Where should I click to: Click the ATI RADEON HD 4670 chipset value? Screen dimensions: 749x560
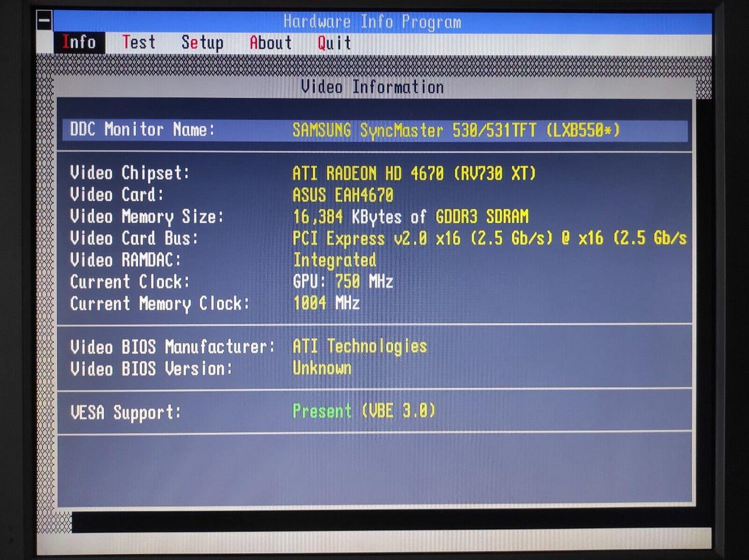414,173
